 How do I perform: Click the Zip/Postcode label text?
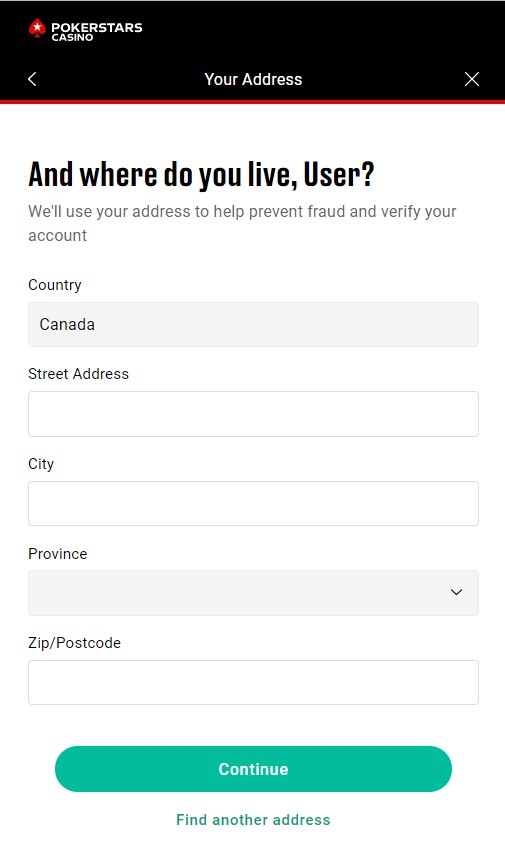coord(75,643)
